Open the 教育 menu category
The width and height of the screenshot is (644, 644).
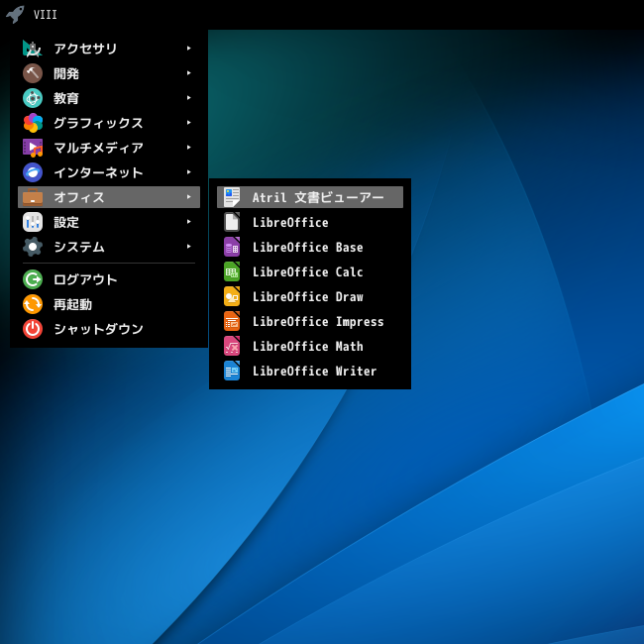66,98
